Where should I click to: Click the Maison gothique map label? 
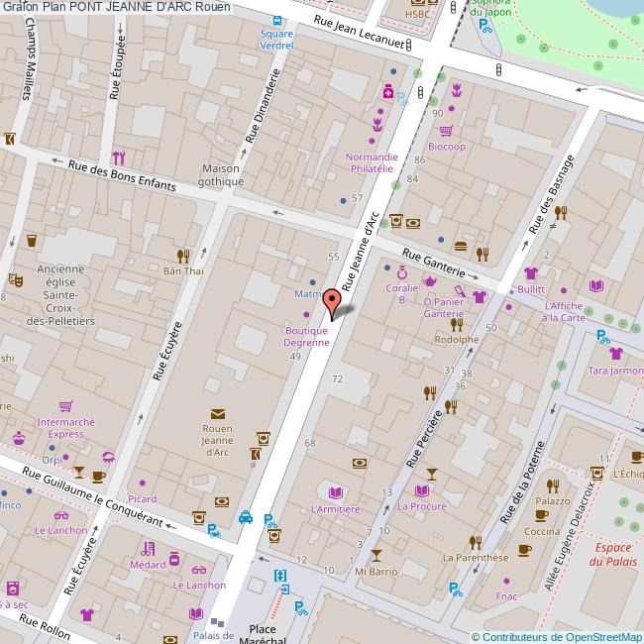point(220,174)
